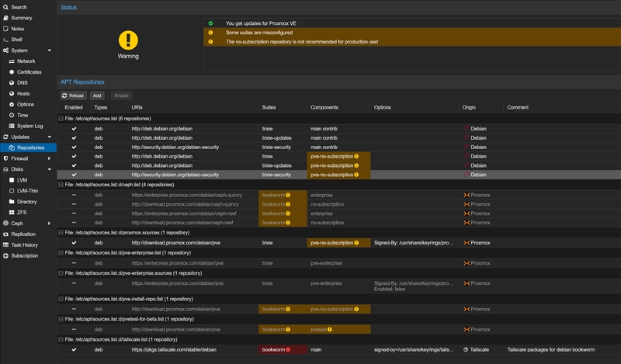Screen dimensions: 621x364
Task: Expand the Updates section arrow in sidebar
Action: coord(50,137)
